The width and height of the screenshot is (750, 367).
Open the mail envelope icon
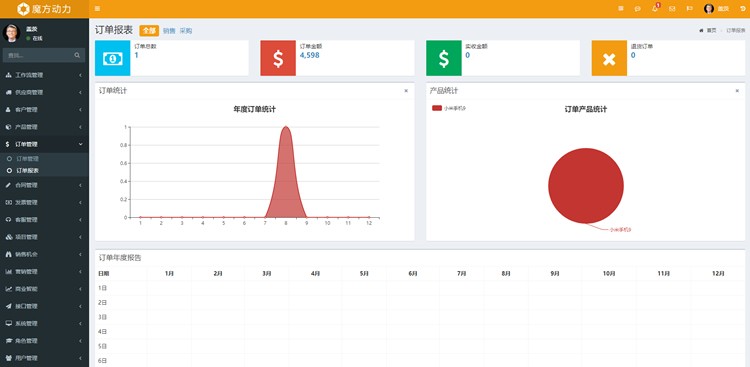672,9
